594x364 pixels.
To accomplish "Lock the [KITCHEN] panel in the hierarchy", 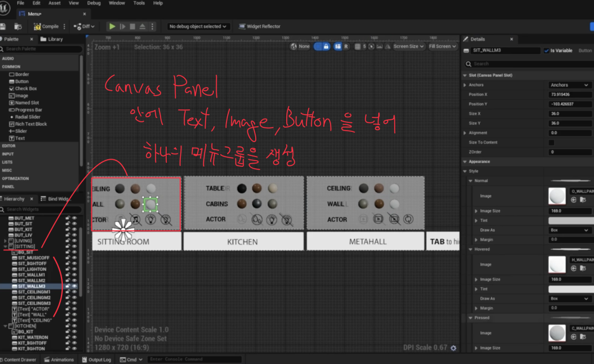I will tap(68, 326).
